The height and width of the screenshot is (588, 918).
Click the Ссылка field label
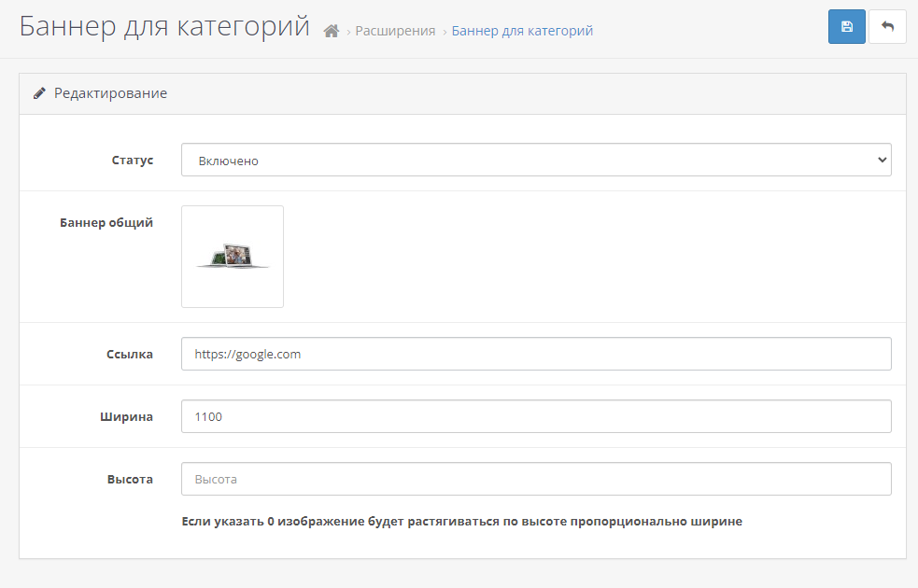click(130, 354)
